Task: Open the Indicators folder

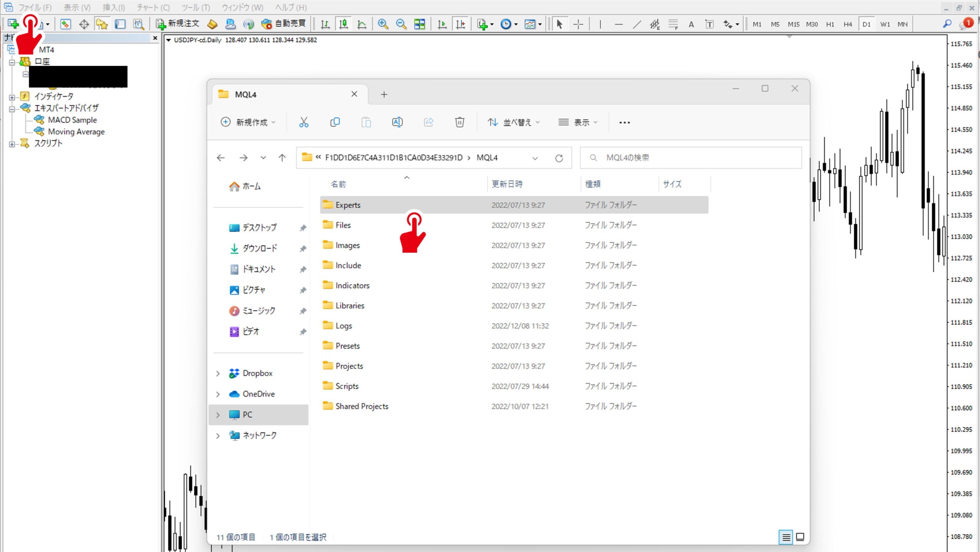Action: click(352, 285)
